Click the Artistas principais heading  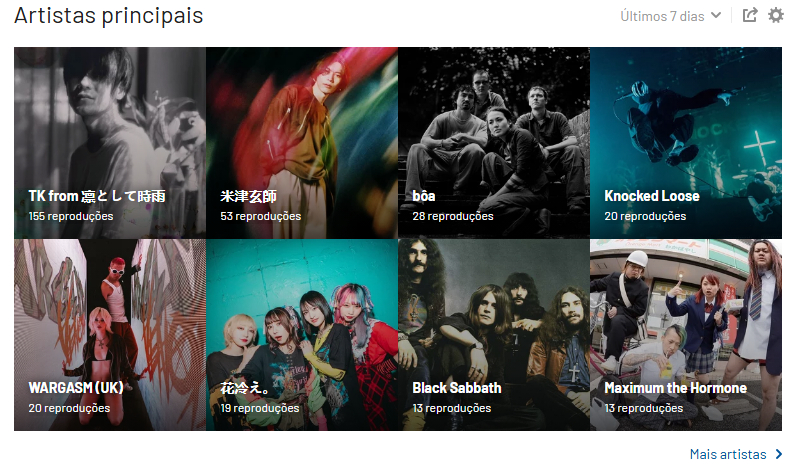(x=109, y=15)
